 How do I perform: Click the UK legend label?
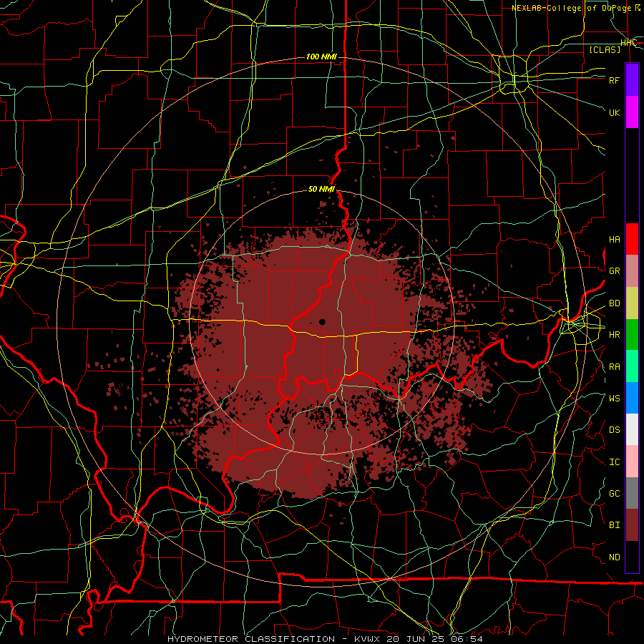click(x=614, y=112)
